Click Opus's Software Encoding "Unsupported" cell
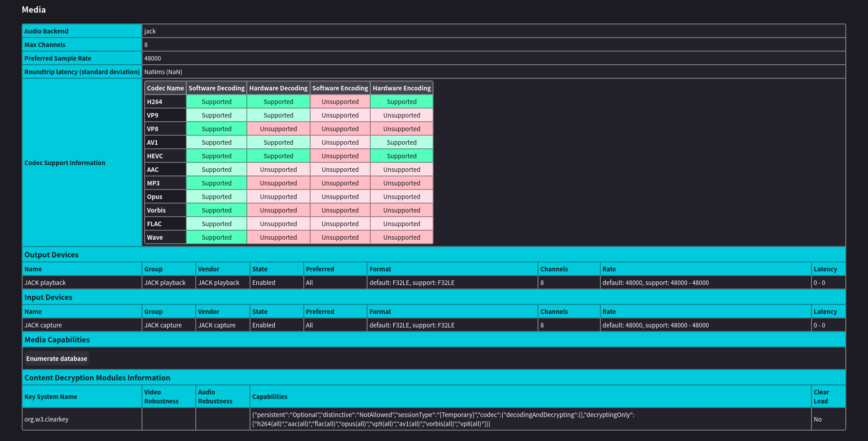This screenshot has height=441, width=868. (x=340, y=197)
